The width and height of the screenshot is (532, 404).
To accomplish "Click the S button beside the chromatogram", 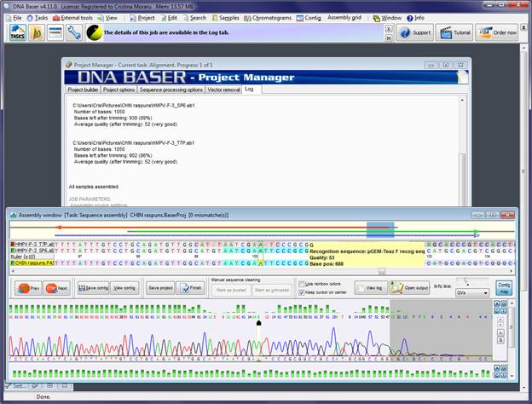I will pyautogui.click(x=500, y=340).
